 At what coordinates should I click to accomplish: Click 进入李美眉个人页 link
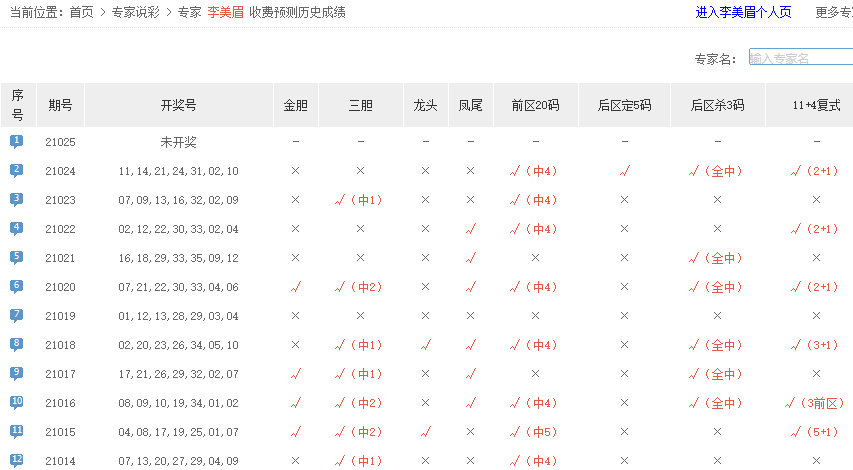[743, 13]
